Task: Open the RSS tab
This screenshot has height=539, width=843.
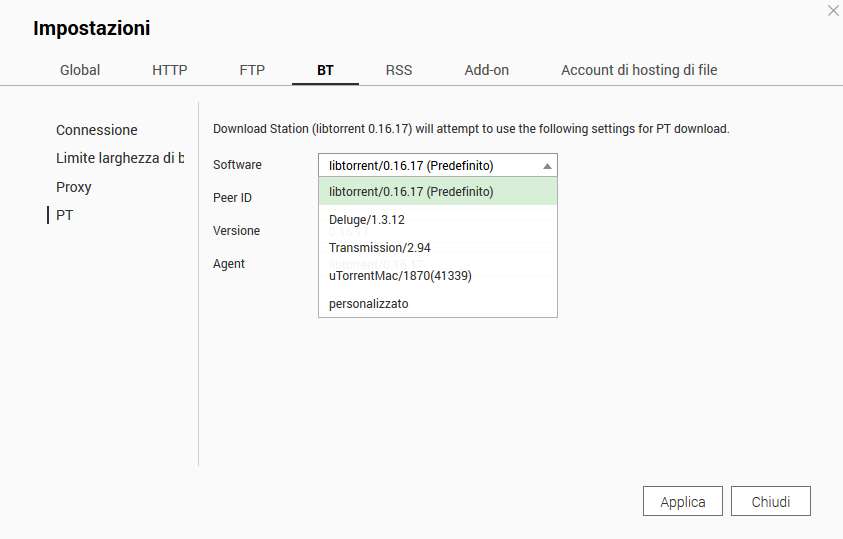Action: pyautogui.click(x=399, y=70)
